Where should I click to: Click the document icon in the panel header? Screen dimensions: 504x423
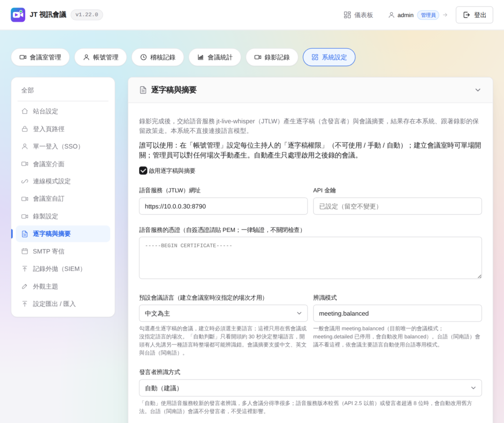143,90
